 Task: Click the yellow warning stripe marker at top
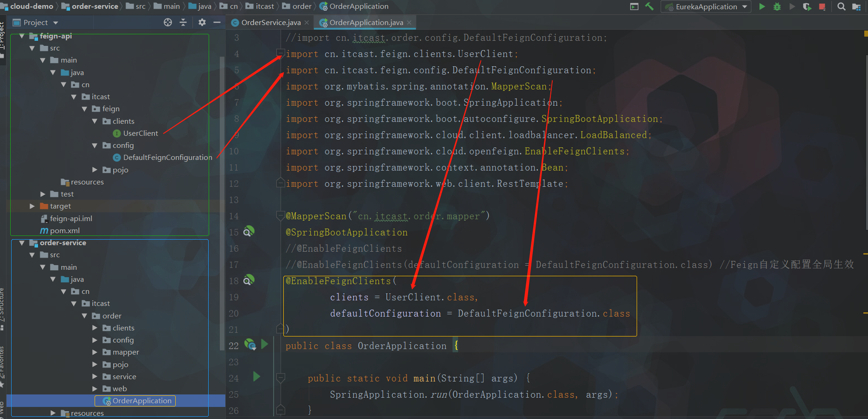(866, 34)
